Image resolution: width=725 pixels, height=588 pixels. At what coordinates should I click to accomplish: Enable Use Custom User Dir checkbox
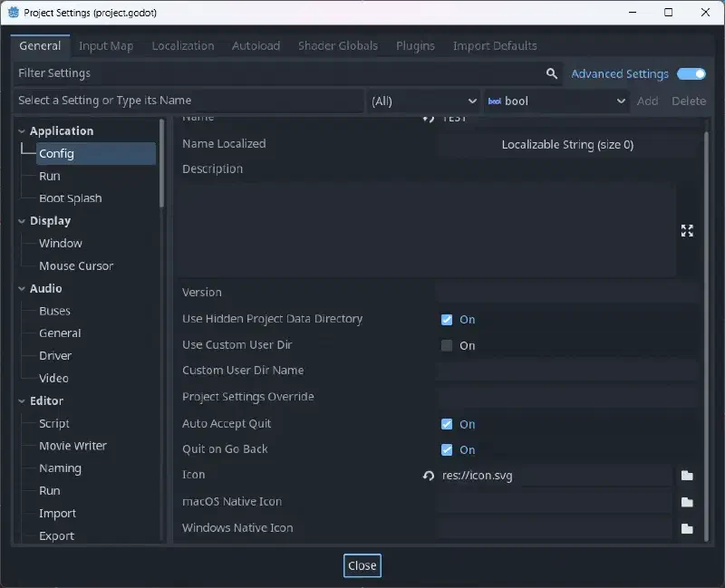(x=447, y=345)
